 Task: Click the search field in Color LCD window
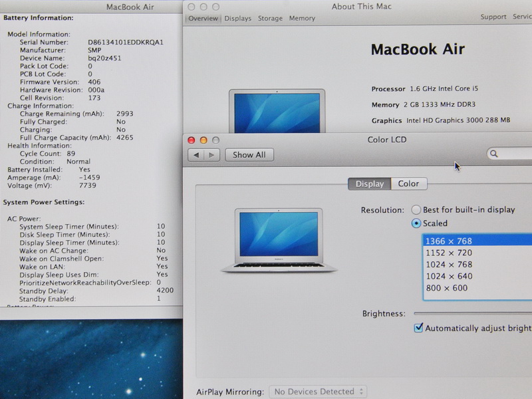509,154
